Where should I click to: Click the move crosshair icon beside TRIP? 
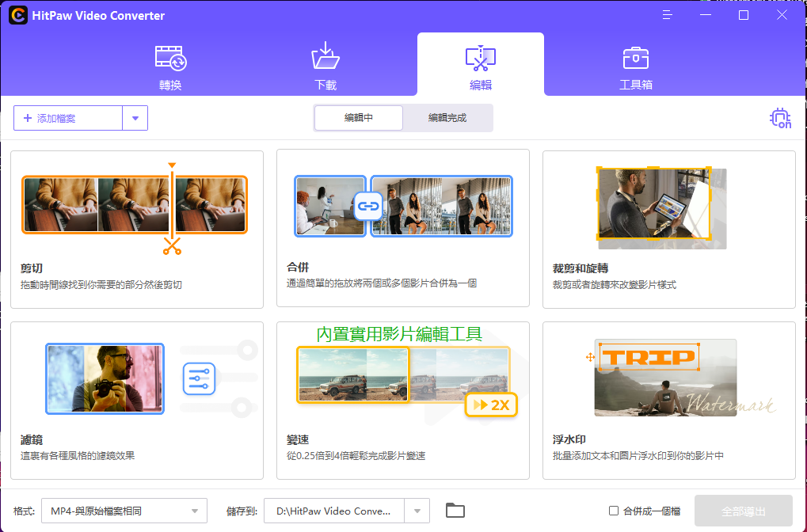tap(590, 357)
